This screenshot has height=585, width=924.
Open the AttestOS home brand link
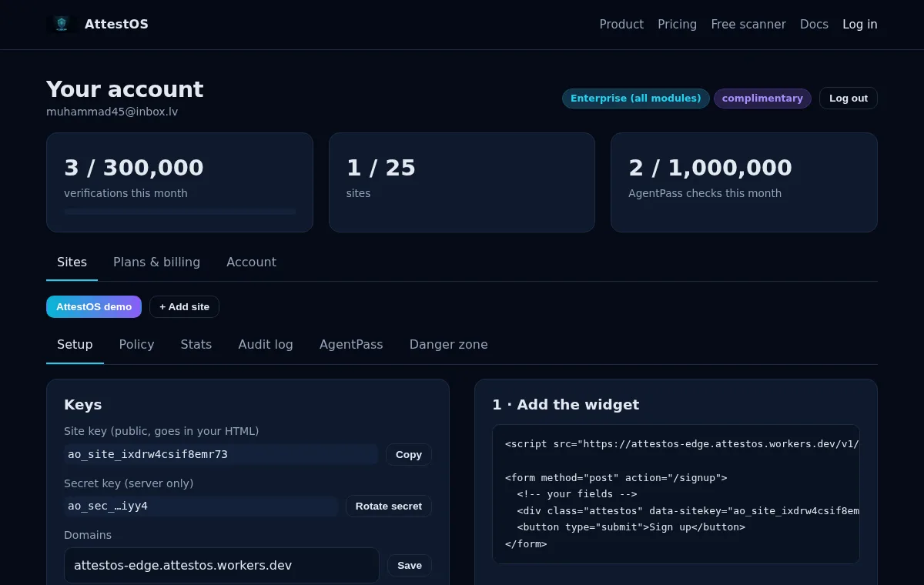[x=97, y=24]
